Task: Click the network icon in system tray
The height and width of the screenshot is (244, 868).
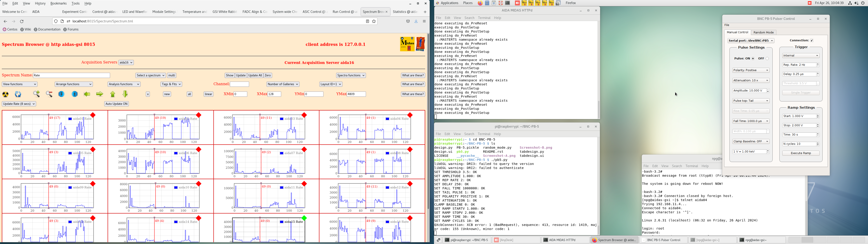Action: pos(850,3)
